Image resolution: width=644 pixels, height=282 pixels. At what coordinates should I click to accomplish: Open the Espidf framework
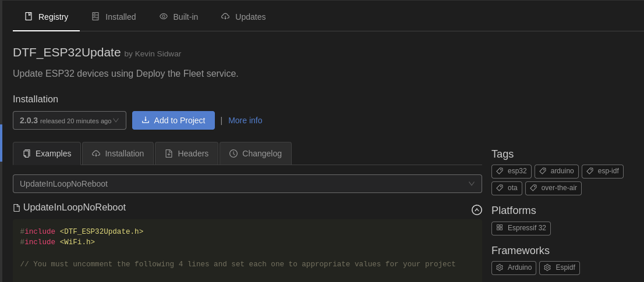point(560,268)
